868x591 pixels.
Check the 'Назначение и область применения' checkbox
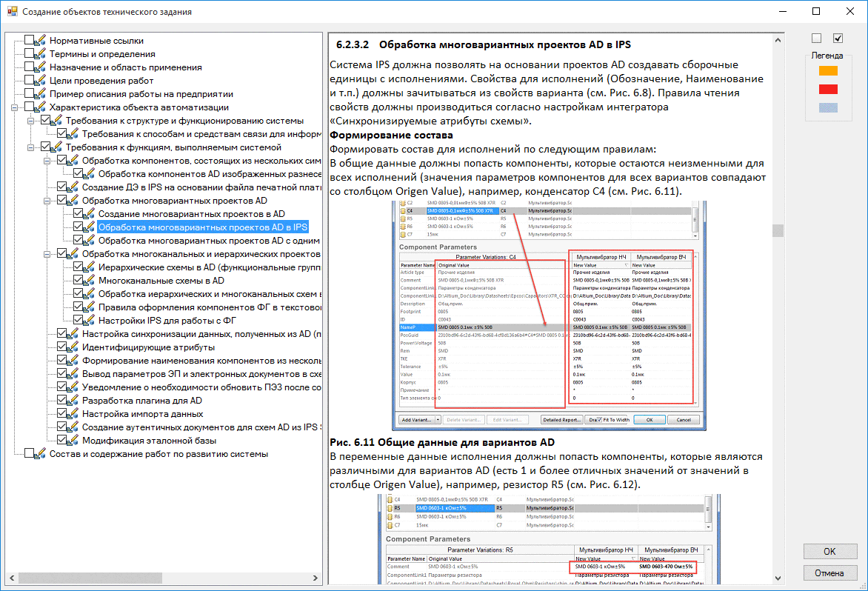click(x=30, y=67)
